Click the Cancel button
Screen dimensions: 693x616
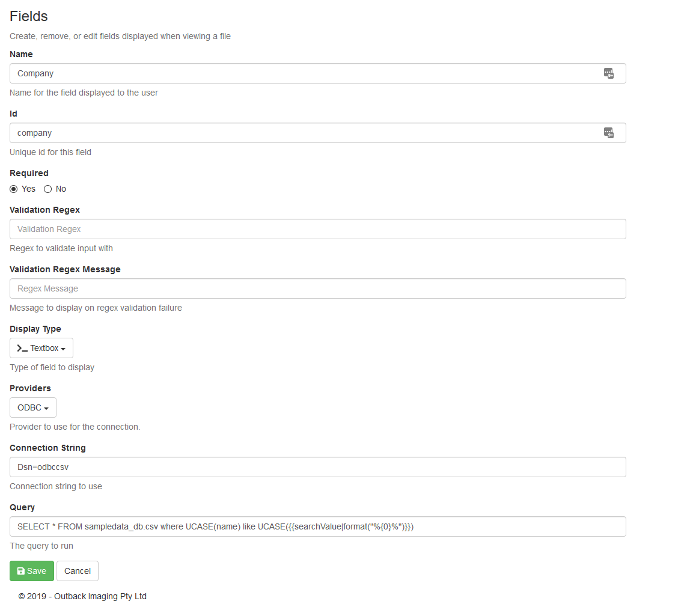(x=78, y=571)
